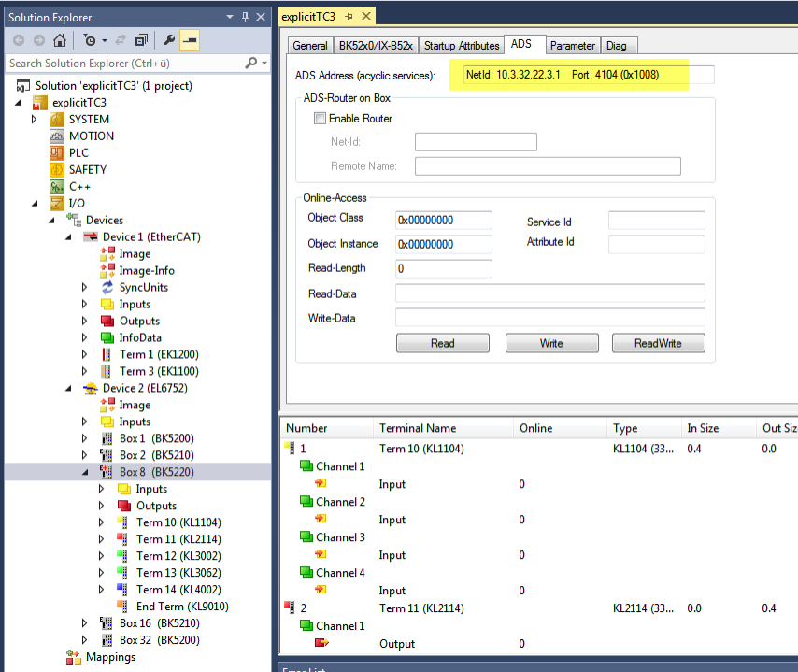Screen dimensions: 798x672
Task: Toggle the Preview Selected Items icon
Action: click(x=190, y=40)
